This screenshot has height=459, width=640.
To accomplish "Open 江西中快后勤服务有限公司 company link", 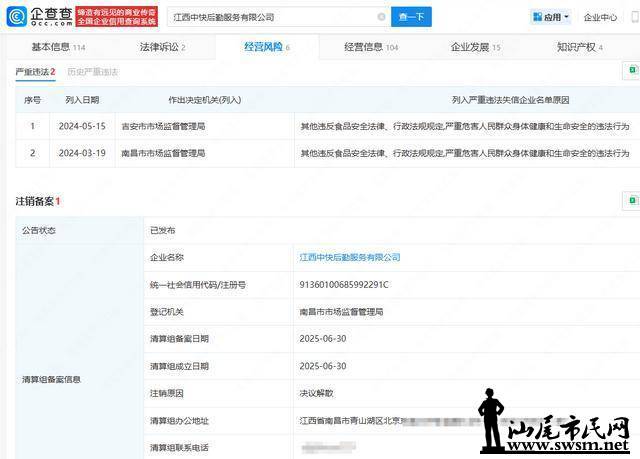I will 350,257.
